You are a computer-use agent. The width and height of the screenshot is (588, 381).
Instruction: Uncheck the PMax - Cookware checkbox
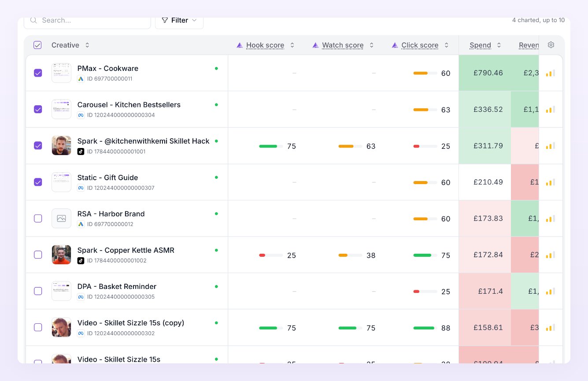pyautogui.click(x=38, y=73)
